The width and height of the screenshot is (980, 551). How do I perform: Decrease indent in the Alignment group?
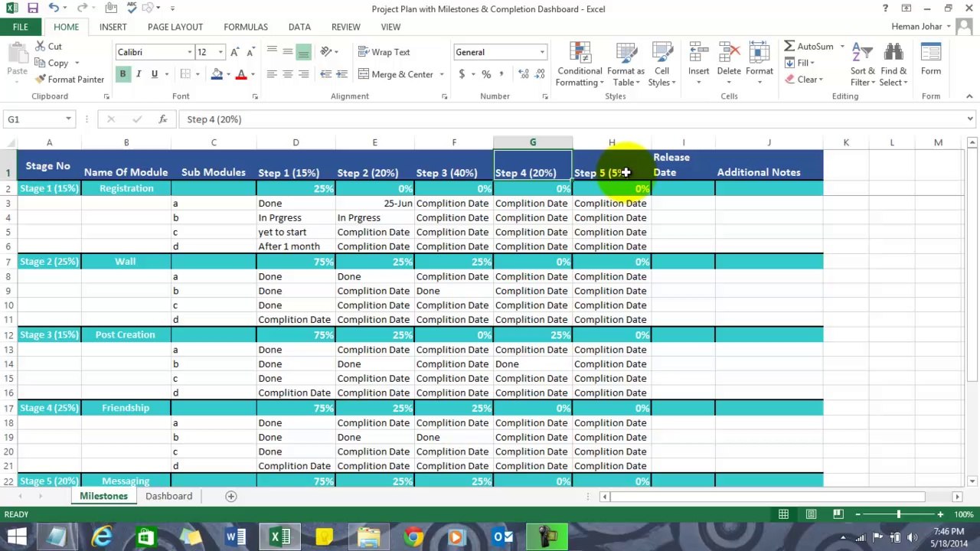(326, 74)
